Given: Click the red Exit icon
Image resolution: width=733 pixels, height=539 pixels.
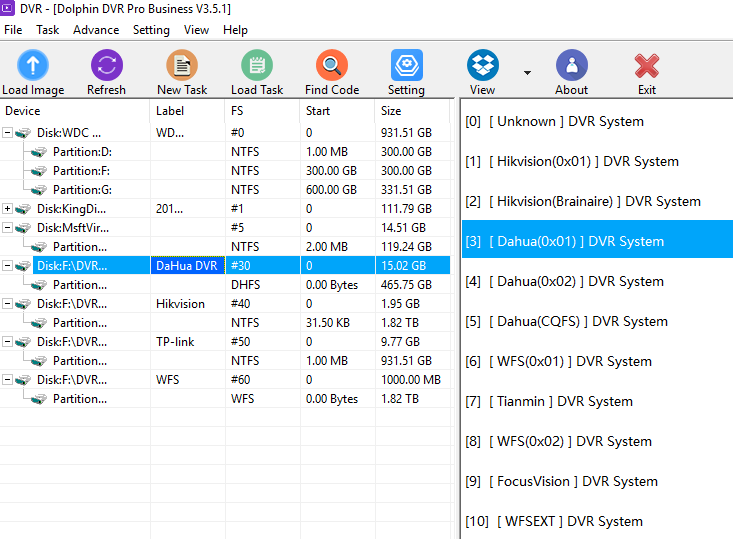Looking at the screenshot, I should click(647, 65).
